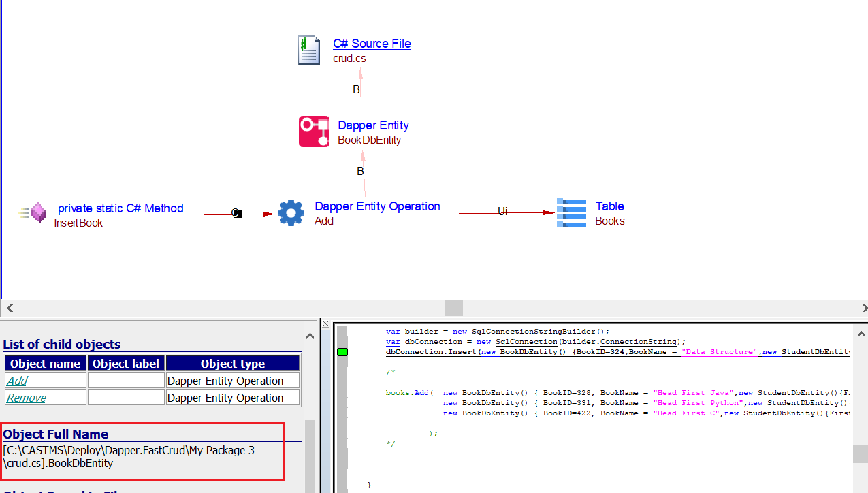Click the C# Source File document icon
The image size is (868, 493).
309,50
